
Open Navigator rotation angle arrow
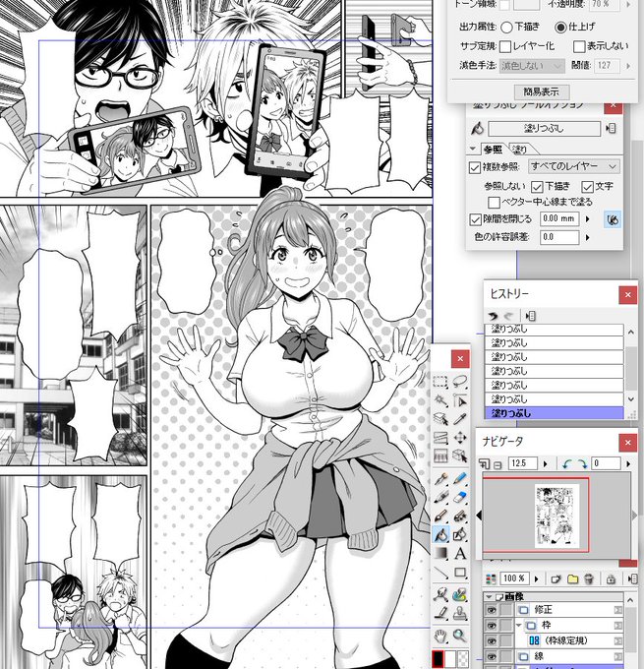click(628, 463)
